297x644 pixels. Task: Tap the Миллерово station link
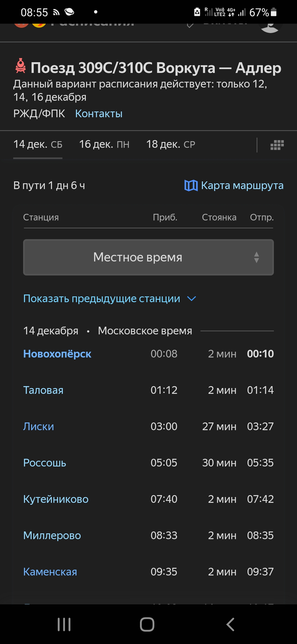(52, 536)
